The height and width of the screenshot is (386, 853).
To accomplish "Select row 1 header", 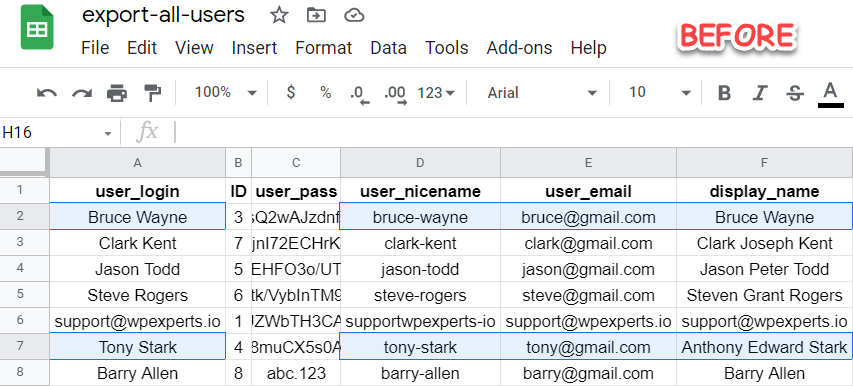I will click(24, 190).
